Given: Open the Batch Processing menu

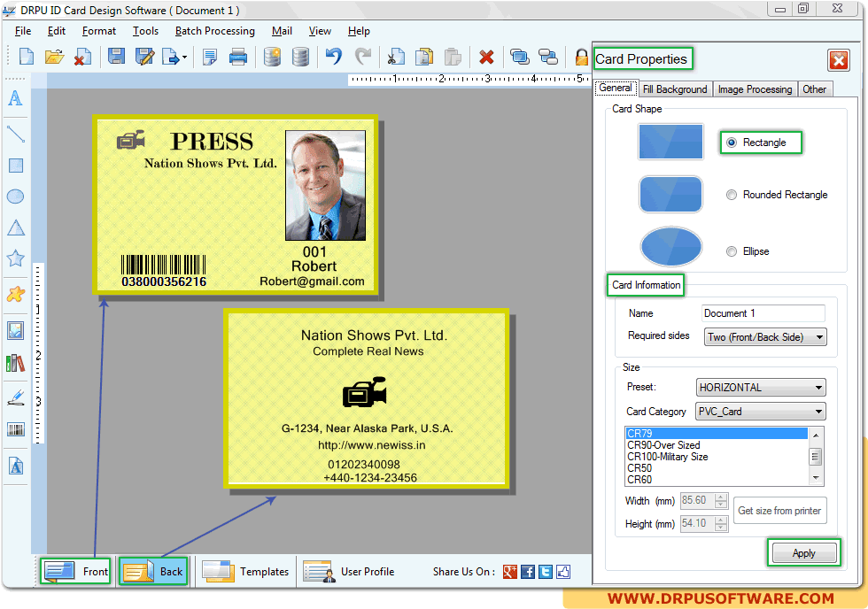Looking at the screenshot, I should [x=214, y=31].
